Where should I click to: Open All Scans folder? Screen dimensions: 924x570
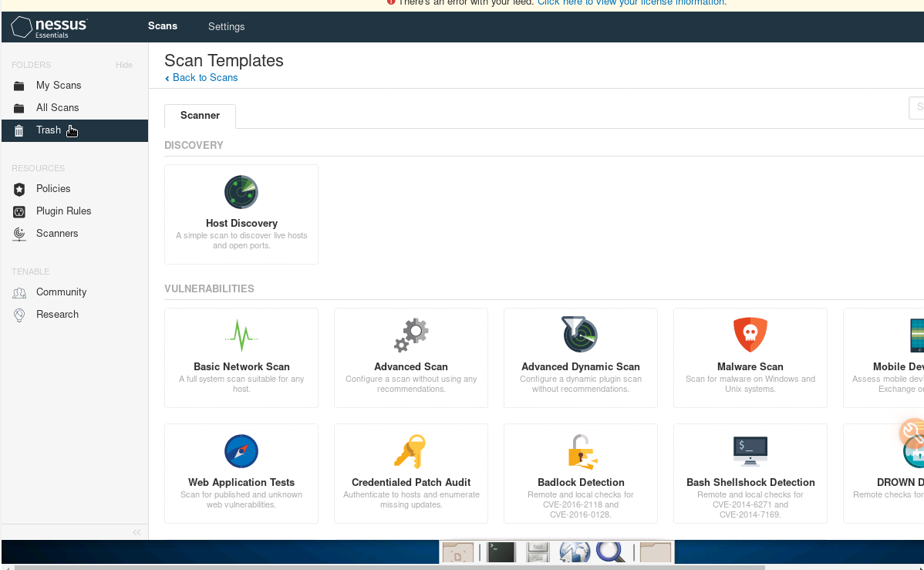click(x=57, y=108)
